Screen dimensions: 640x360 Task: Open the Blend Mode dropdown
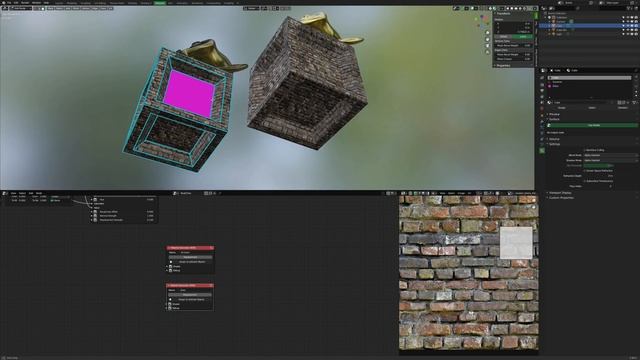coord(610,155)
